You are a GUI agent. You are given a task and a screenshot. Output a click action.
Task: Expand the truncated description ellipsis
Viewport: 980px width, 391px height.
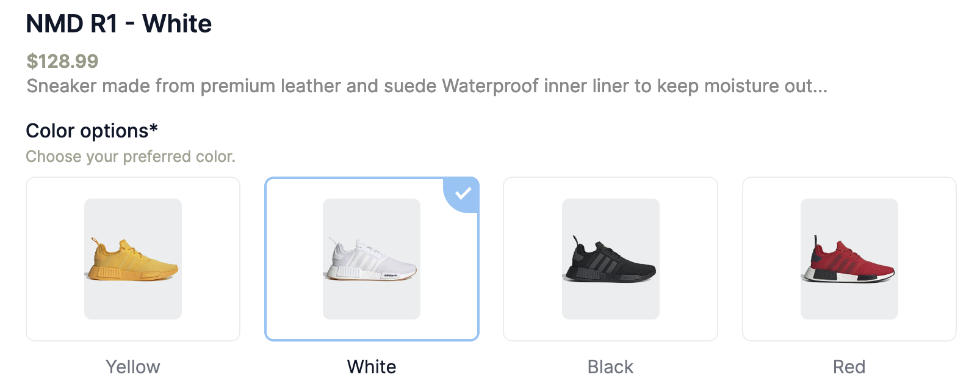(820, 87)
